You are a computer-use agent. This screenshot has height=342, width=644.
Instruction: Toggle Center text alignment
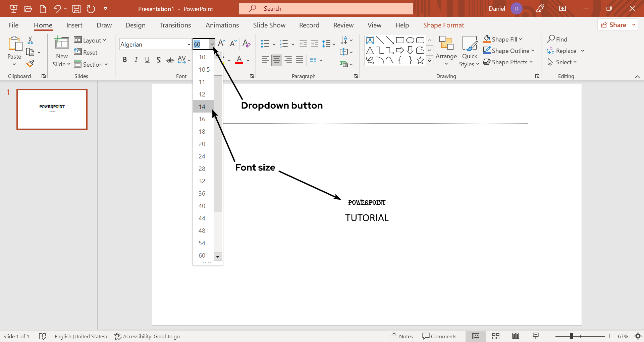[x=276, y=60]
